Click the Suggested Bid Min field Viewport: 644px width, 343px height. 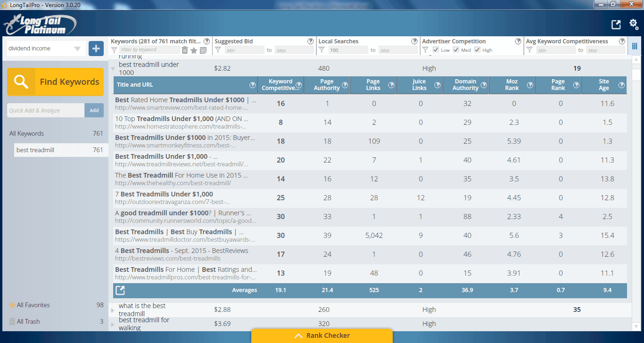[x=244, y=50]
